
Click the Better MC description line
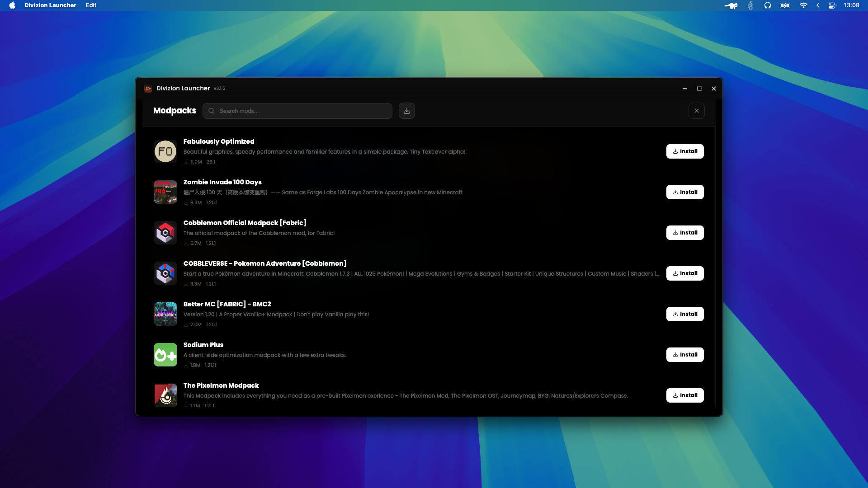276,314
